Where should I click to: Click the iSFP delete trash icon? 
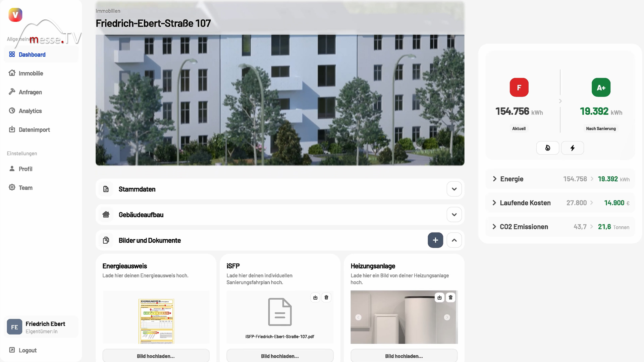(326, 297)
